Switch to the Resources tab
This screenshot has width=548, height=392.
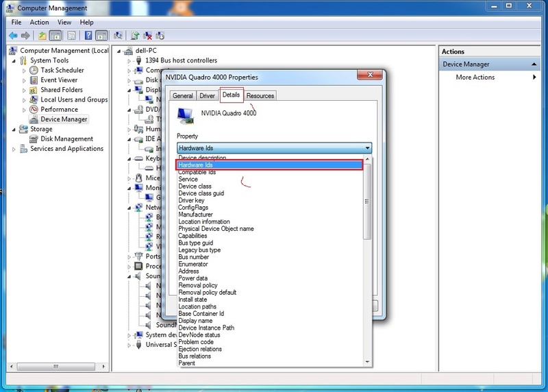coord(260,95)
